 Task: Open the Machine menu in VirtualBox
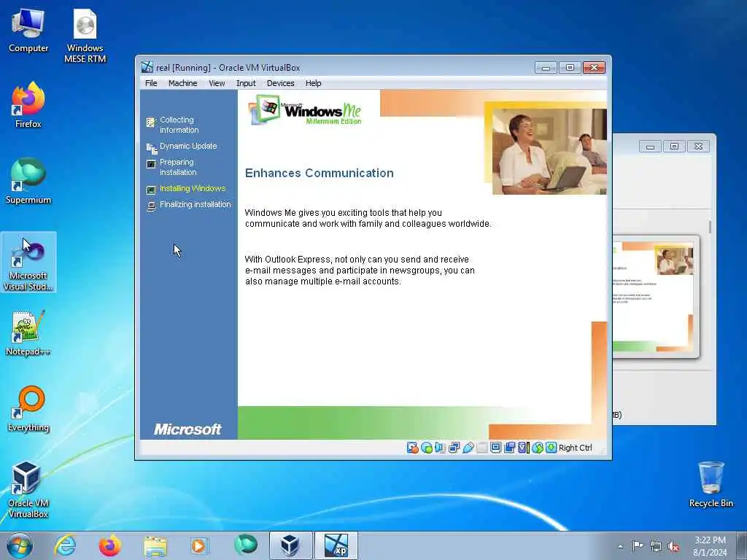coord(182,83)
